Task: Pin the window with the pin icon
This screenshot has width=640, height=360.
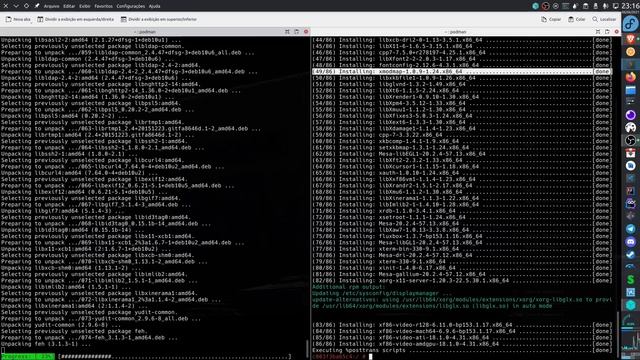Action: (x=37, y=6)
